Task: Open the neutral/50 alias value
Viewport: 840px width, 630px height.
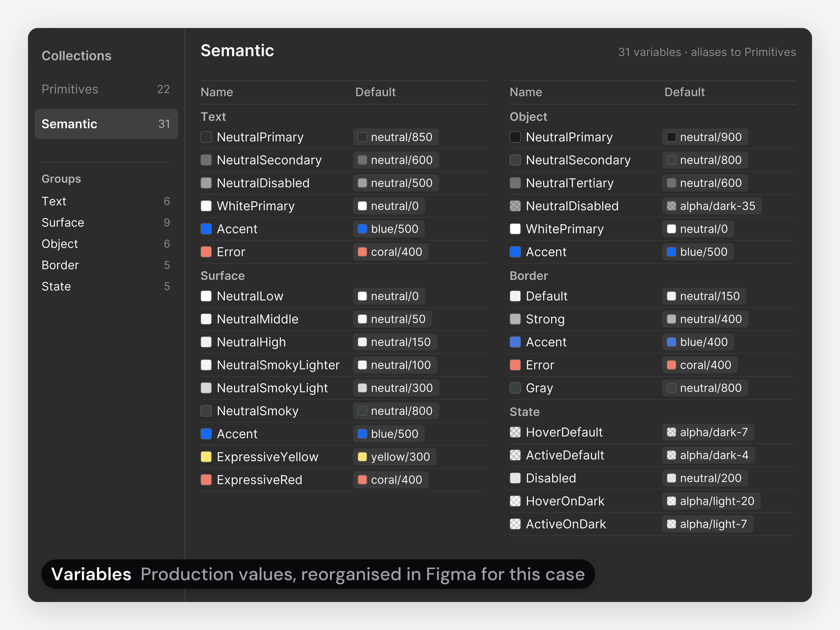Action: click(392, 319)
